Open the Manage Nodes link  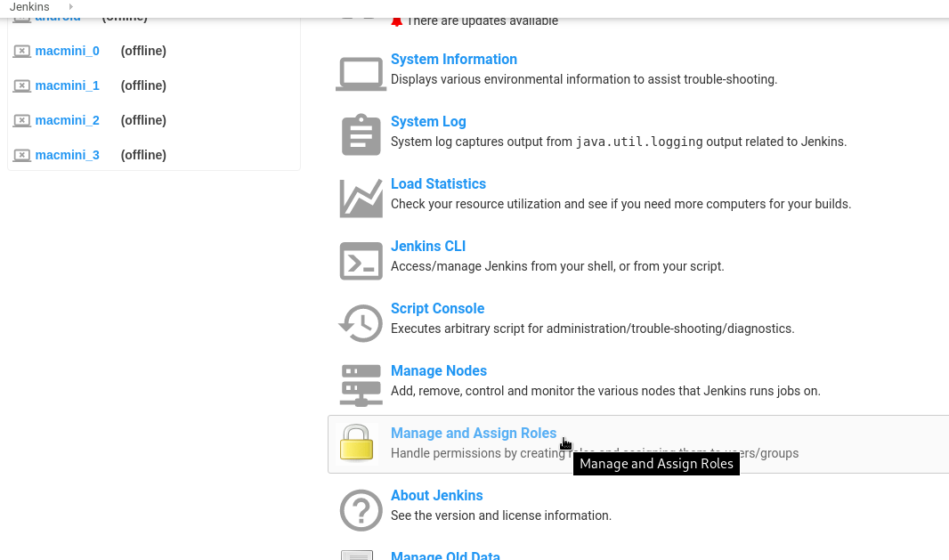[x=439, y=371]
